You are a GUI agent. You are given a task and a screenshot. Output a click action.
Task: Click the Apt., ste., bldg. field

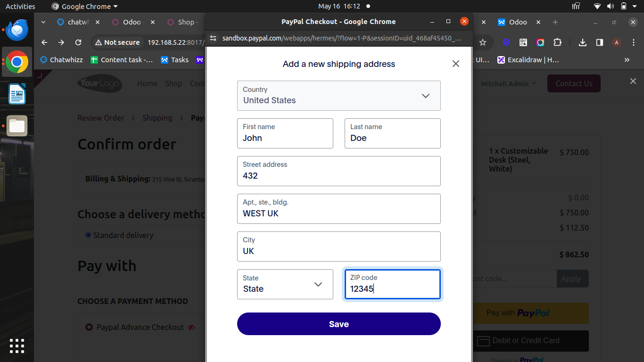point(339,209)
